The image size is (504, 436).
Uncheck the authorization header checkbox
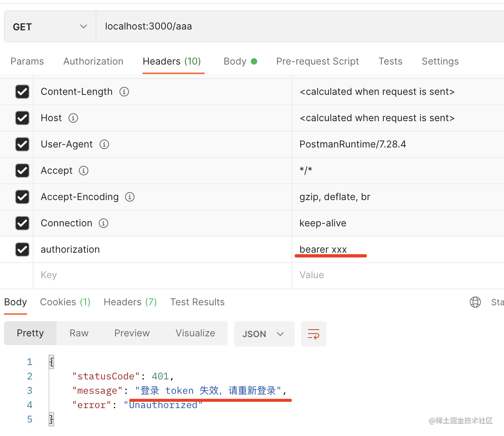[22, 249]
